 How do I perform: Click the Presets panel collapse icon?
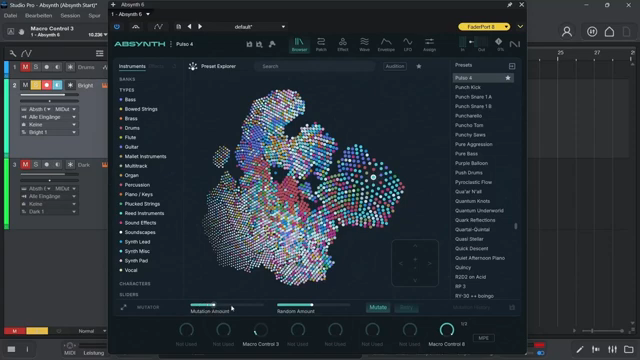[512, 66]
